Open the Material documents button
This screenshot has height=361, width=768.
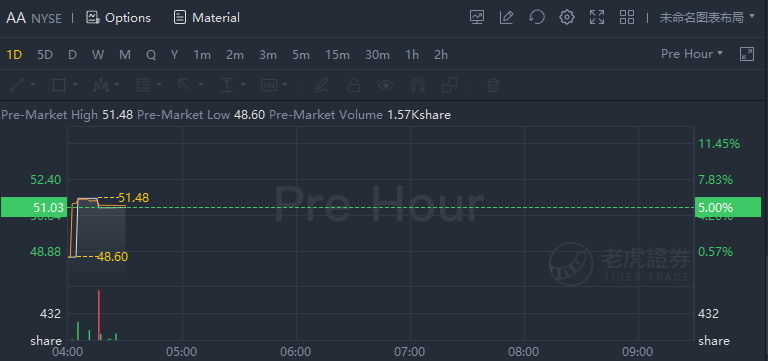pyautogui.click(x=207, y=18)
